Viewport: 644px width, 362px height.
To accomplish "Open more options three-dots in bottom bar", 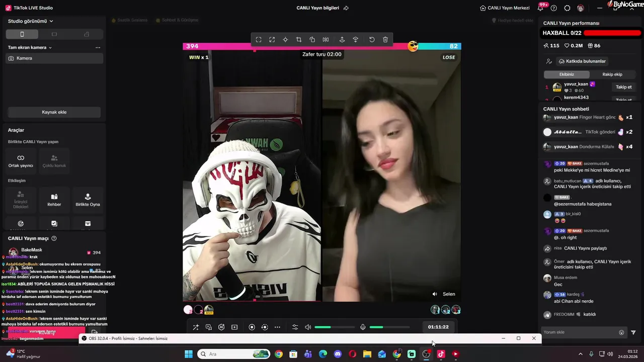I will (277, 327).
